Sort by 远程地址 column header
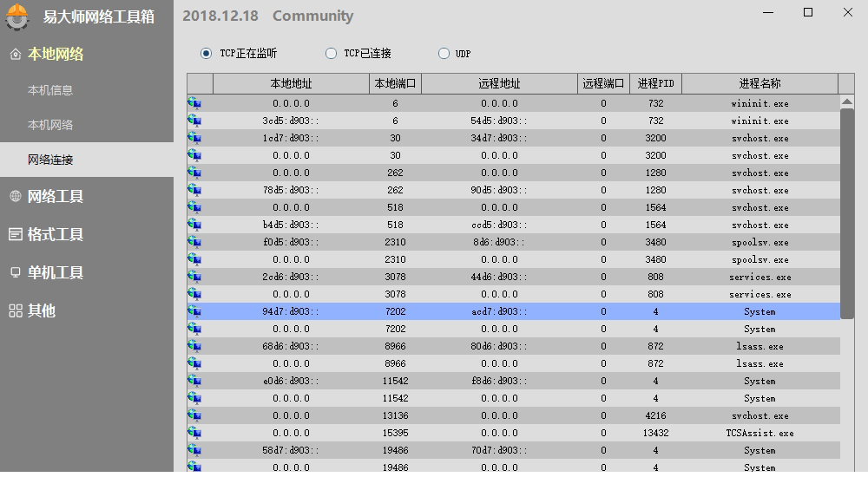868x490 pixels. (499, 83)
